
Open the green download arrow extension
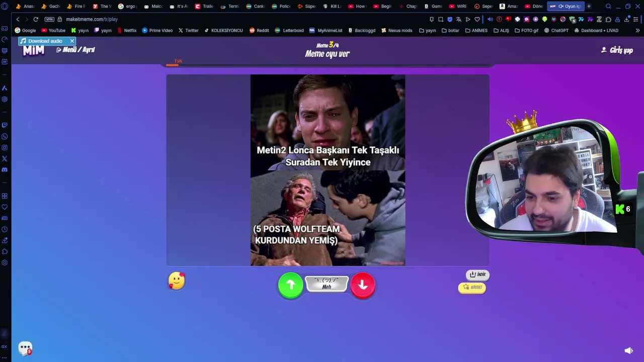544,19
